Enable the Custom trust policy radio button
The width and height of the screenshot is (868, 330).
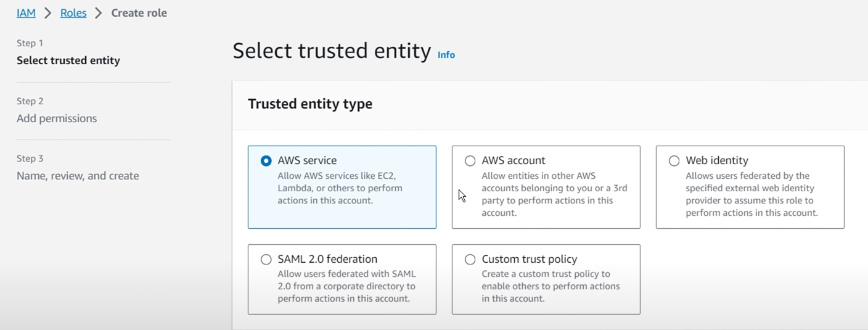[x=470, y=260]
